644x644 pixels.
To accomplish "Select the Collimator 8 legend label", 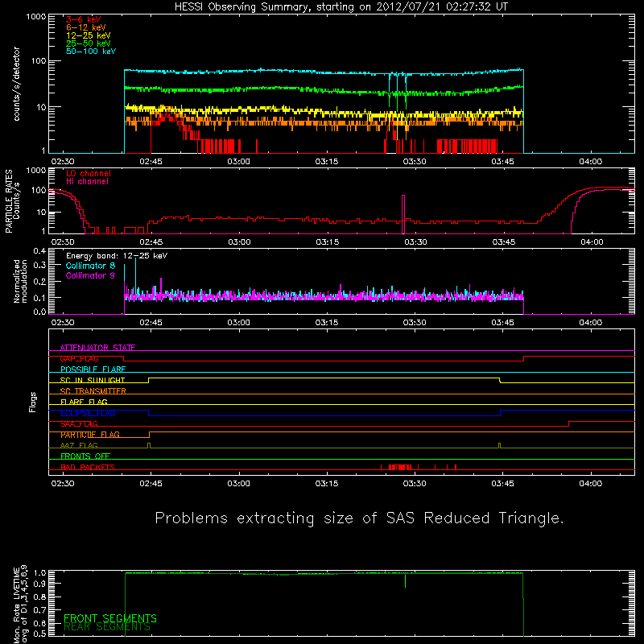I will (90, 266).
